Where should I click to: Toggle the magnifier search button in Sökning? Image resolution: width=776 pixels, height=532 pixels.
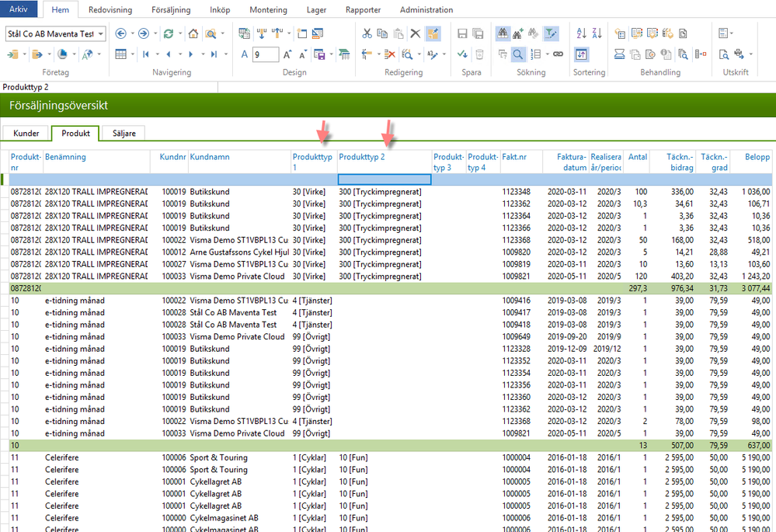pos(518,54)
